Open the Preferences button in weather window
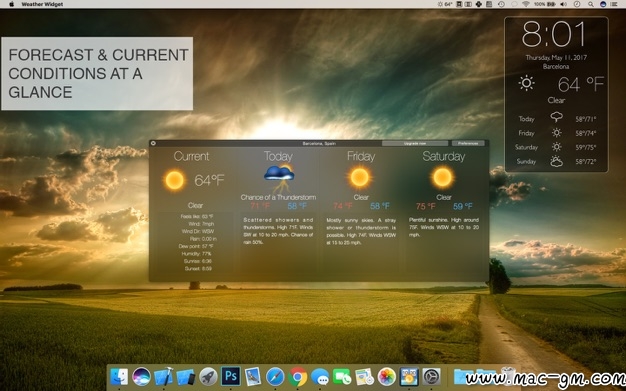Viewport: 626px width, 391px height. (x=468, y=143)
